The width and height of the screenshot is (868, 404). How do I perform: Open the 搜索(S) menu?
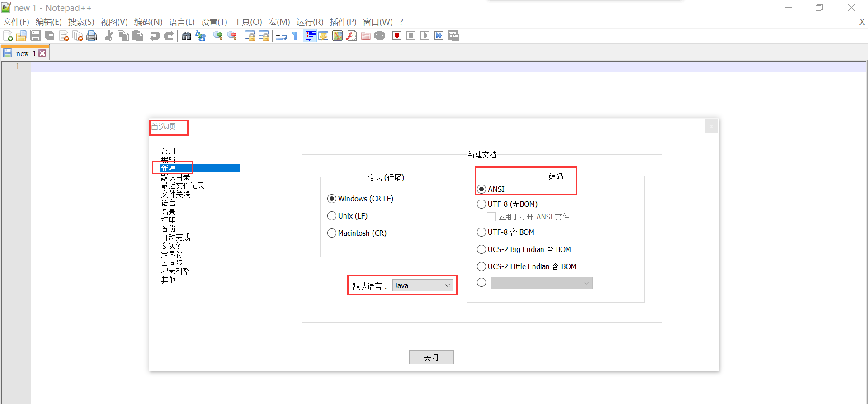click(x=81, y=22)
